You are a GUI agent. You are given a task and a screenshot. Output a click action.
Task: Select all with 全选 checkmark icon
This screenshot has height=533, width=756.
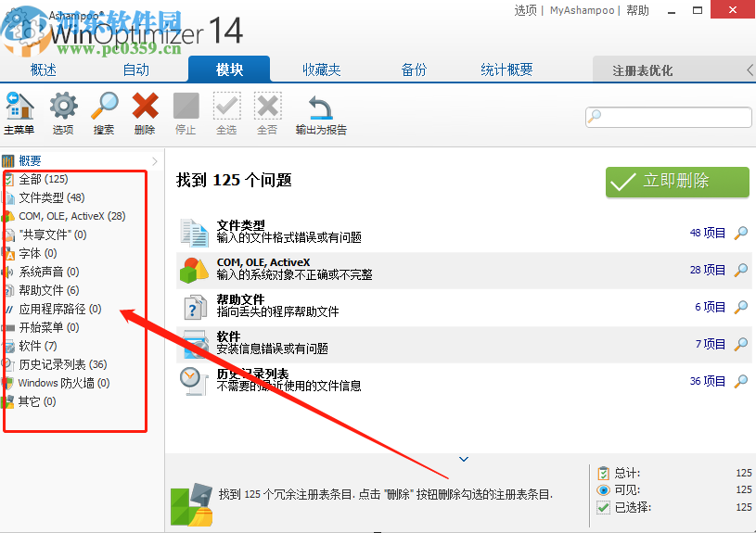coord(226,106)
